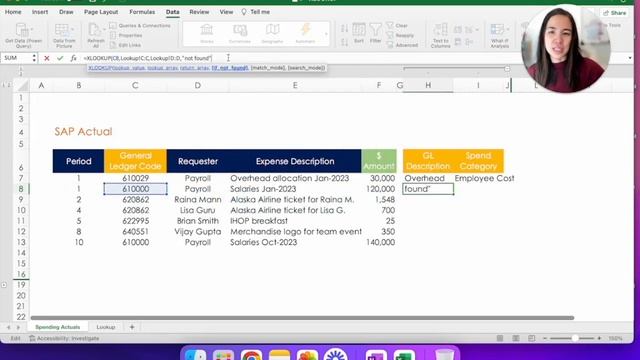Click Data from Picture icon
Image resolution: width=640 pixels, height=360 pixels.
[62, 30]
